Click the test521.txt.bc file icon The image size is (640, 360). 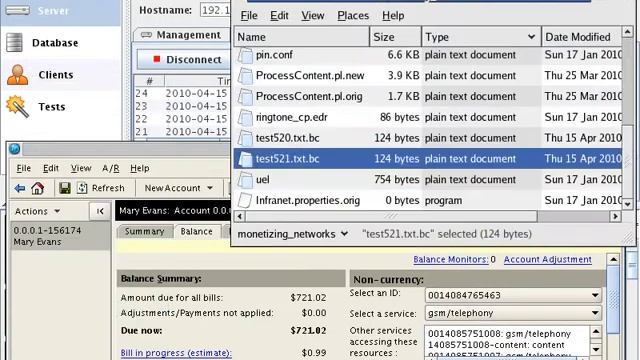(246, 159)
